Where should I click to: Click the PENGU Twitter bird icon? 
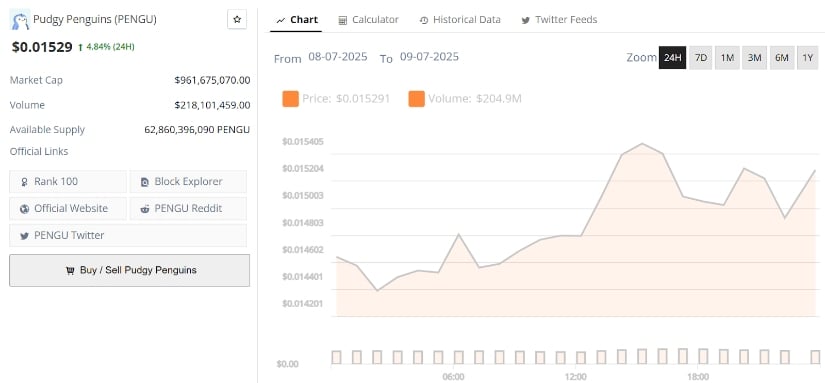coord(24,236)
